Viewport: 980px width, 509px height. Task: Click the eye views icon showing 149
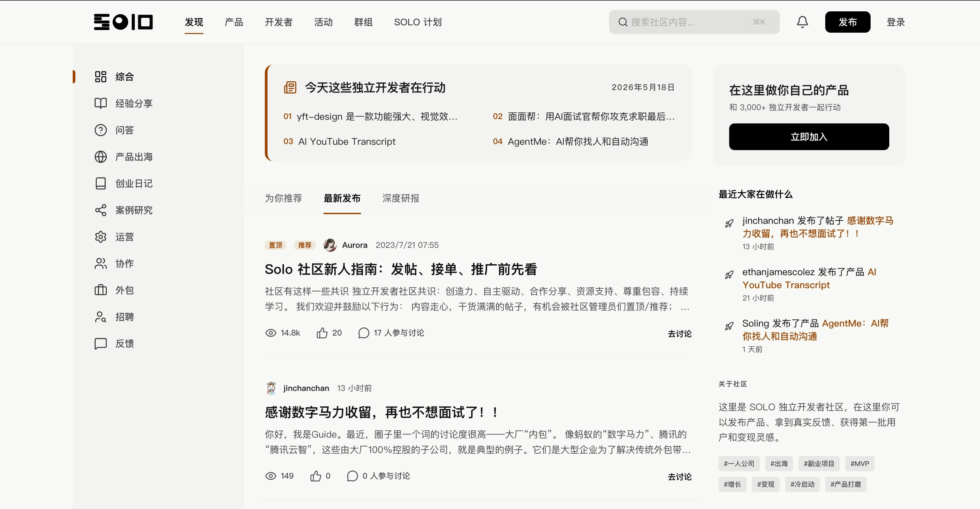271,476
